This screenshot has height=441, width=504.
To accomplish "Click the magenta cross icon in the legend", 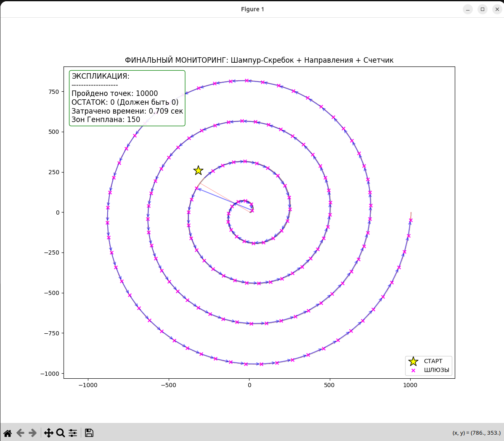I will (414, 371).
